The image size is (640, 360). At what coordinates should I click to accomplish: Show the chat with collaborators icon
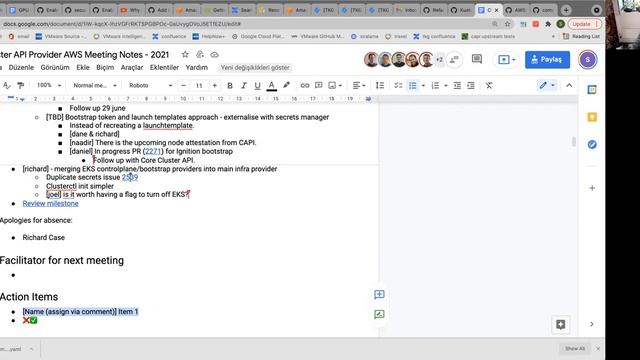tap(454, 60)
